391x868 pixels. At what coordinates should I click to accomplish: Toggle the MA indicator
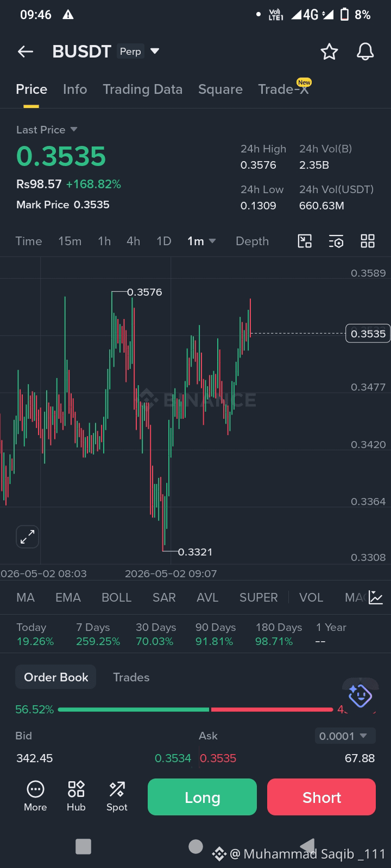click(26, 597)
